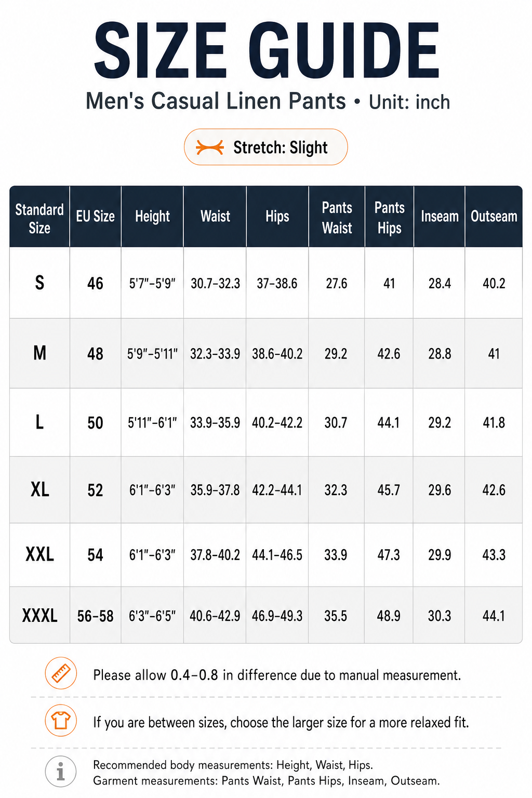Click the orange t-shirt icon
The image size is (532, 798).
61,721
